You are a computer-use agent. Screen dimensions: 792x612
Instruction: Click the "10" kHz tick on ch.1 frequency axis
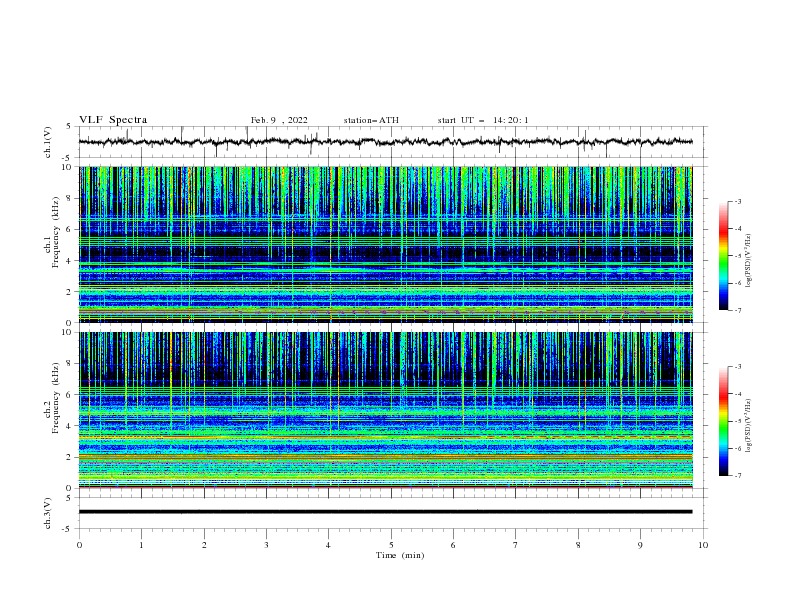[x=67, y=167]
